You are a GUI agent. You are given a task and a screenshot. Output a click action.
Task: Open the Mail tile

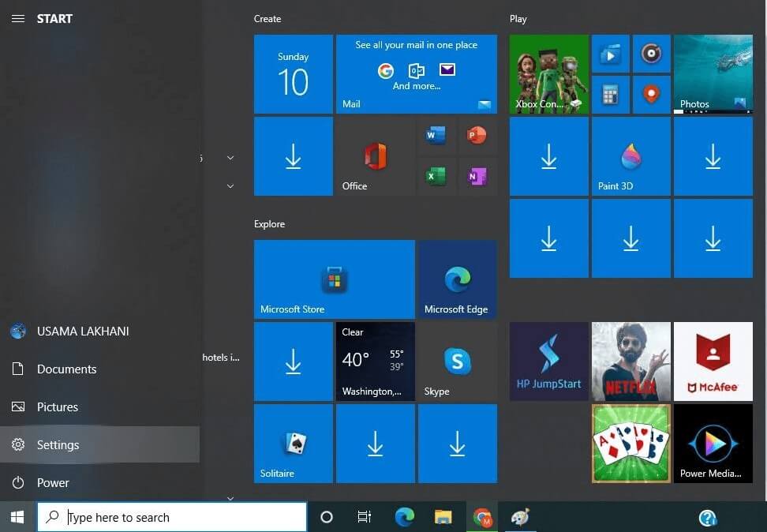click(417, 74)
